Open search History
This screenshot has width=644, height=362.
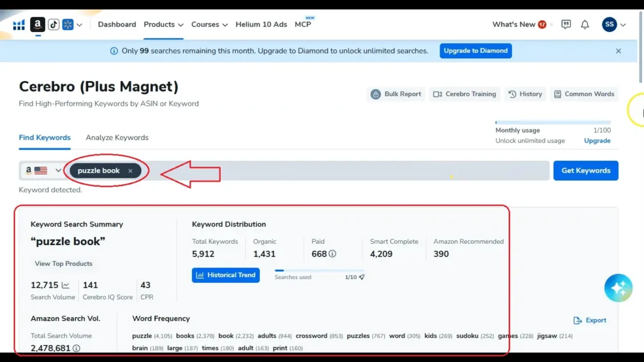pos(525,94)
